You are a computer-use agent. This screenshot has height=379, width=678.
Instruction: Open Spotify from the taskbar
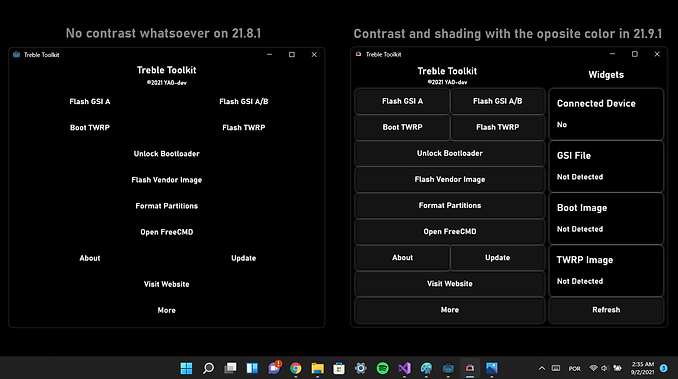[383, 368]
